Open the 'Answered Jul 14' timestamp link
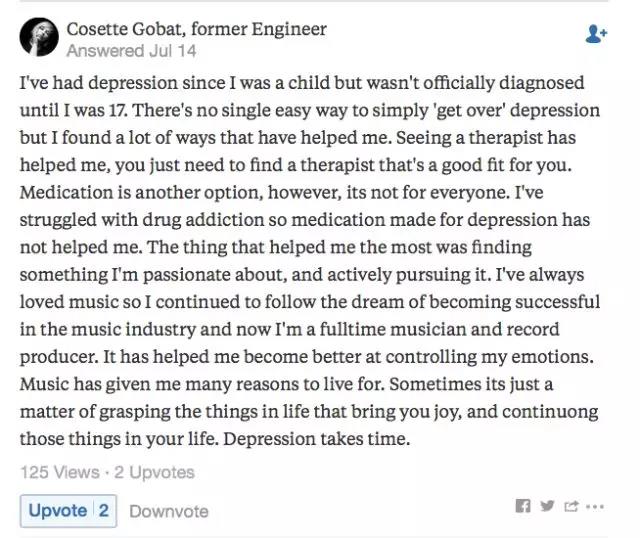Image resolution: width=640 pixels, height=538 pixels. coord(131,51)
